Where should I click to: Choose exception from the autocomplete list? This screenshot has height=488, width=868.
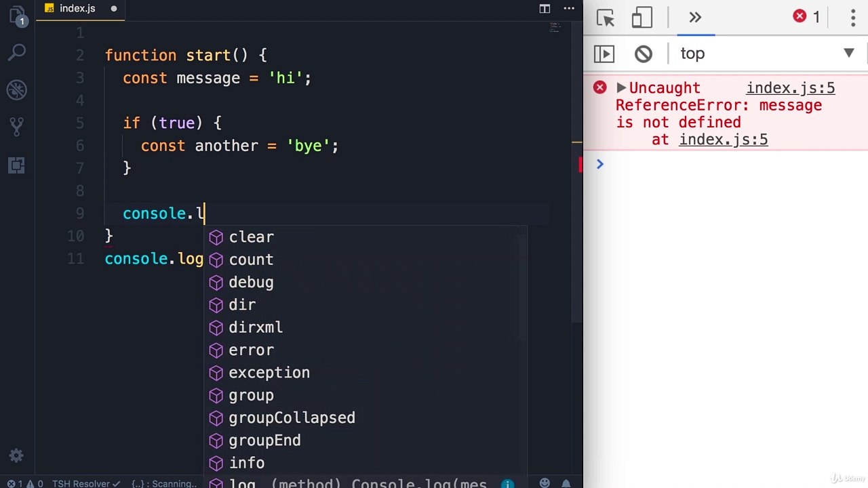[366, 373]
